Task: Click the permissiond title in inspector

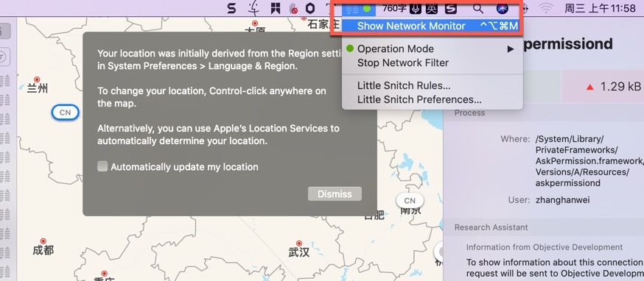Action: coord(568,43)
